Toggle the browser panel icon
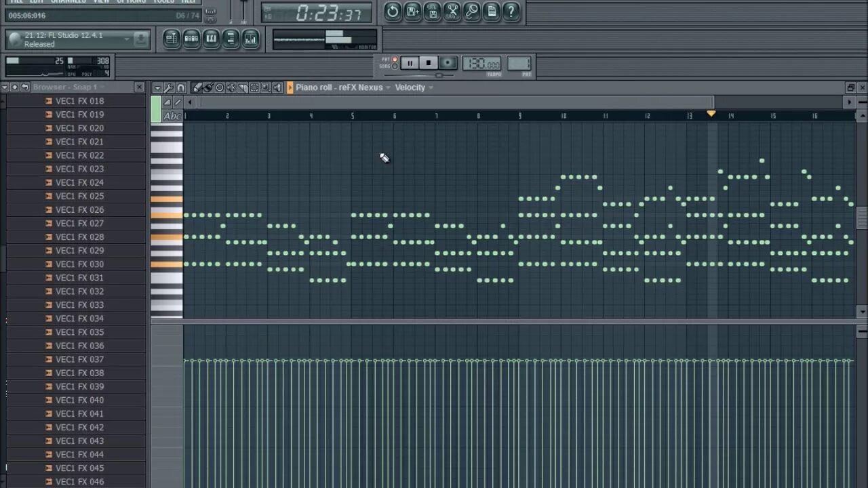 (231, 39)
